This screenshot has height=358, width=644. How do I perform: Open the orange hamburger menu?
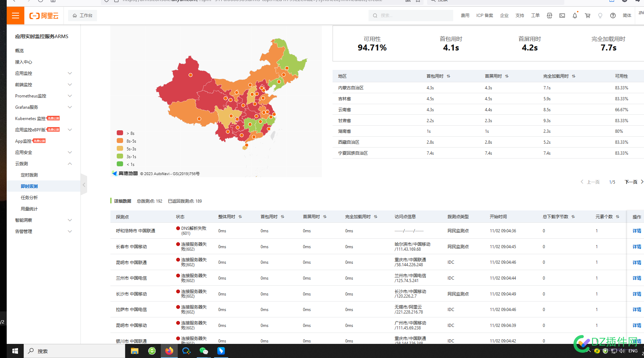click(16, 16)
